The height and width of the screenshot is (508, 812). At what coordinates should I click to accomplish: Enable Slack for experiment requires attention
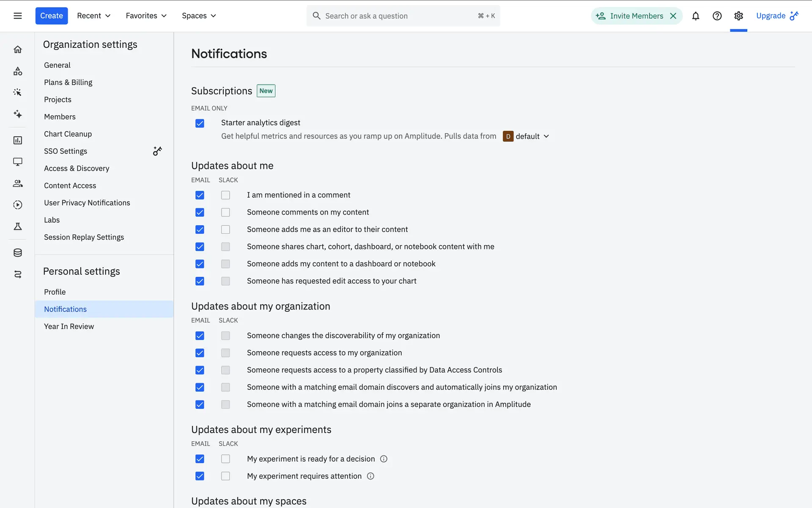225,476
